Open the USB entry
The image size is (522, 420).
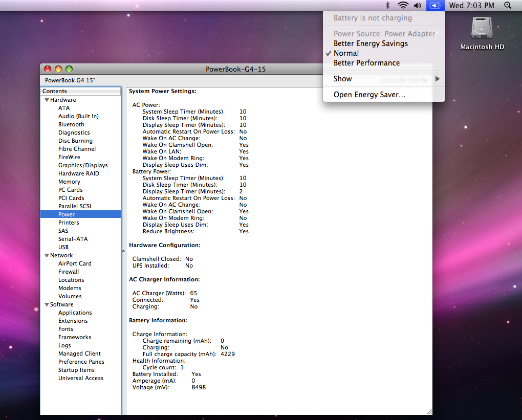coord(80,247)
